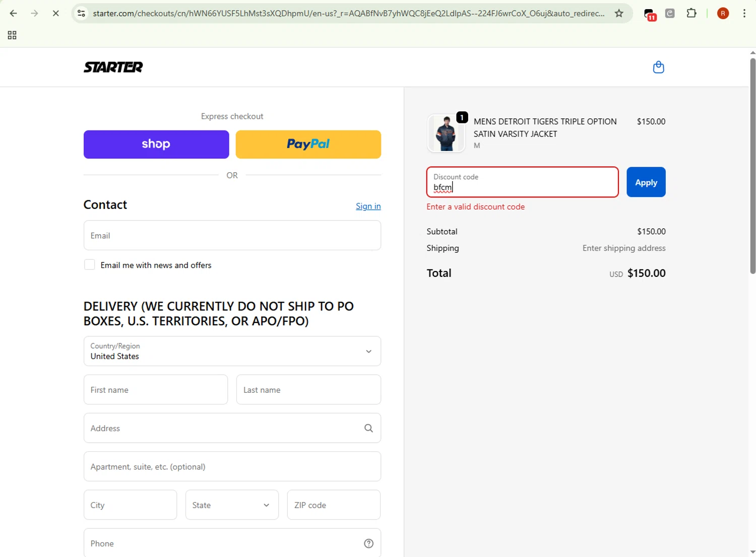Open the apps grid shortcut
The width and height of the screenshot is (756, 557).
coord(12,35)
